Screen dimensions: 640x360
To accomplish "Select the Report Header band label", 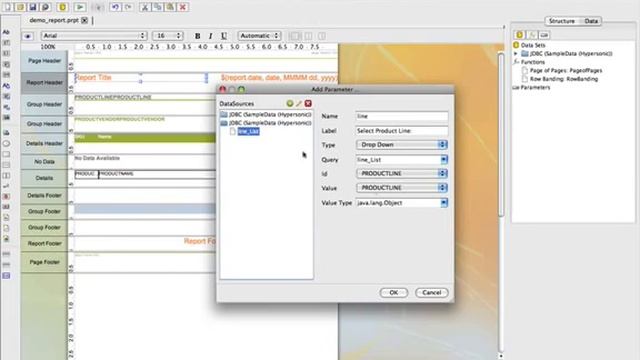I will [x=44, y=83].
